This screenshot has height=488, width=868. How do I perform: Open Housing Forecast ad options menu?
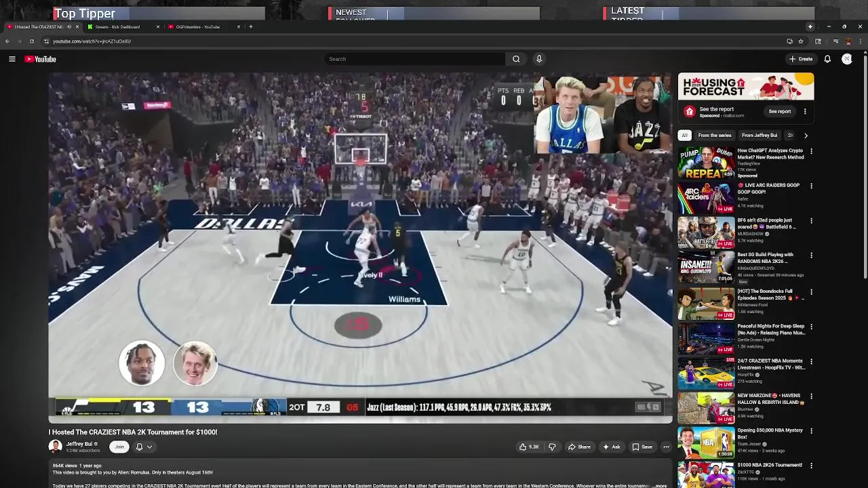point(805,112)
